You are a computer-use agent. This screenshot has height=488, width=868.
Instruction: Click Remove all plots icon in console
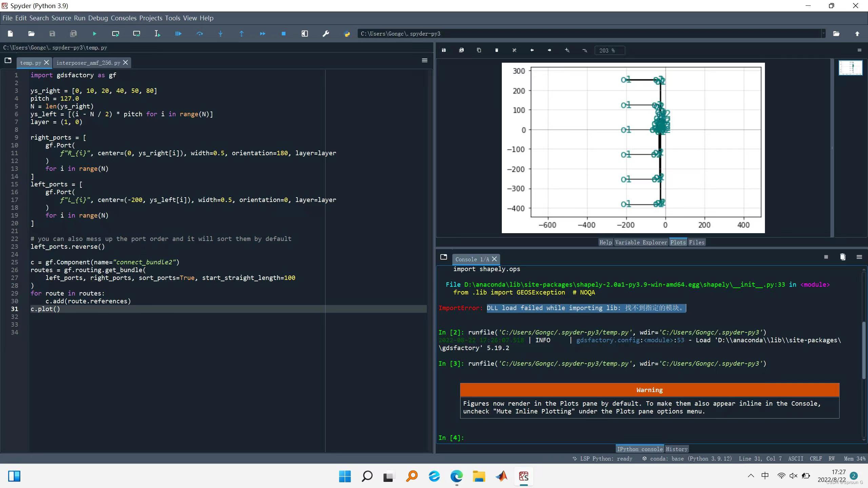tap(843, 257)
